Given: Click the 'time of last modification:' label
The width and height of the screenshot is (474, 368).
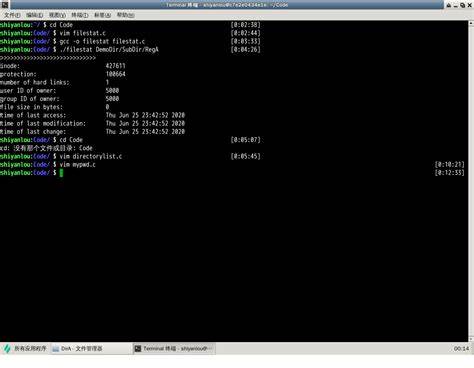Looking at the screenshot, I should (x=43, y=123).
